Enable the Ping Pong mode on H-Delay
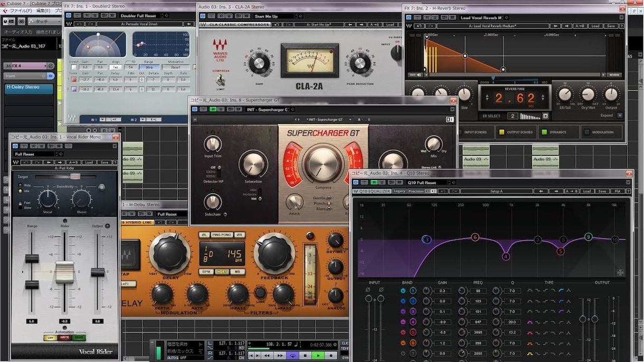 222,235
